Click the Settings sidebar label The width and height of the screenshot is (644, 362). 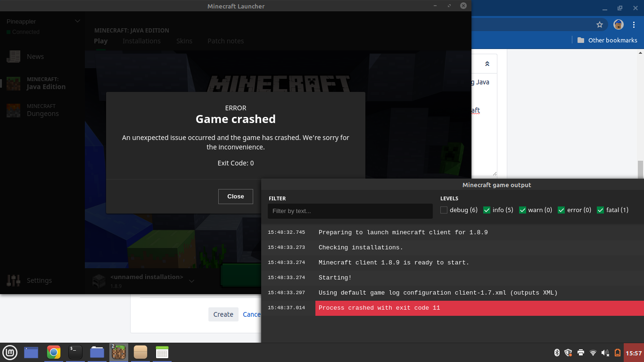point(39,280)
